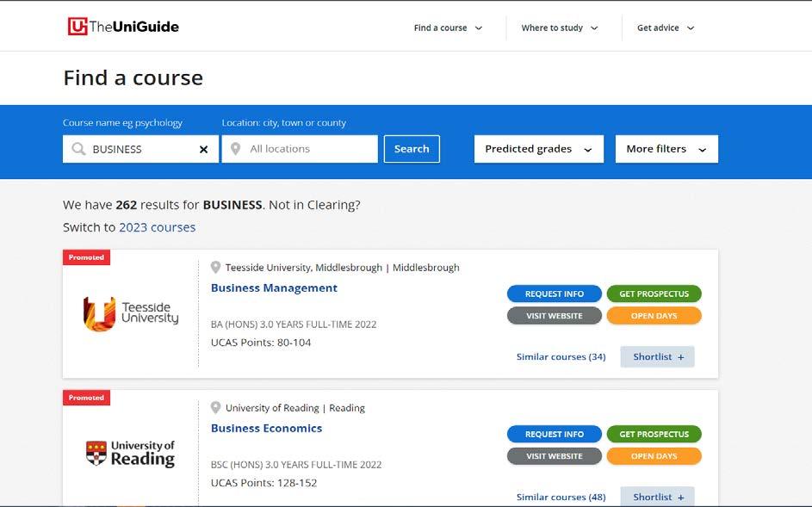Click the location pin icon in location field
Screen dimensions: 812x507
pyautogui.click(x=236, y=149)
